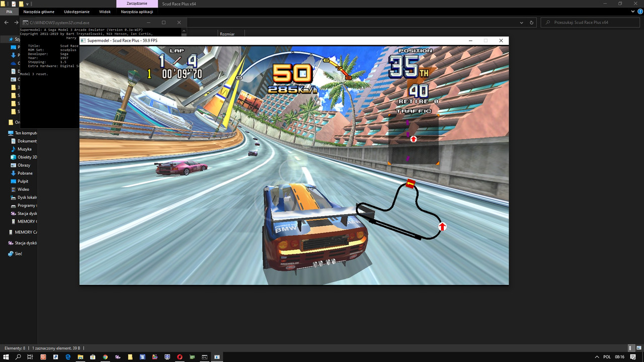
Task: Click the Zarządzanie contextual tab
Action: pyautogui.click(x=137, y=4)
